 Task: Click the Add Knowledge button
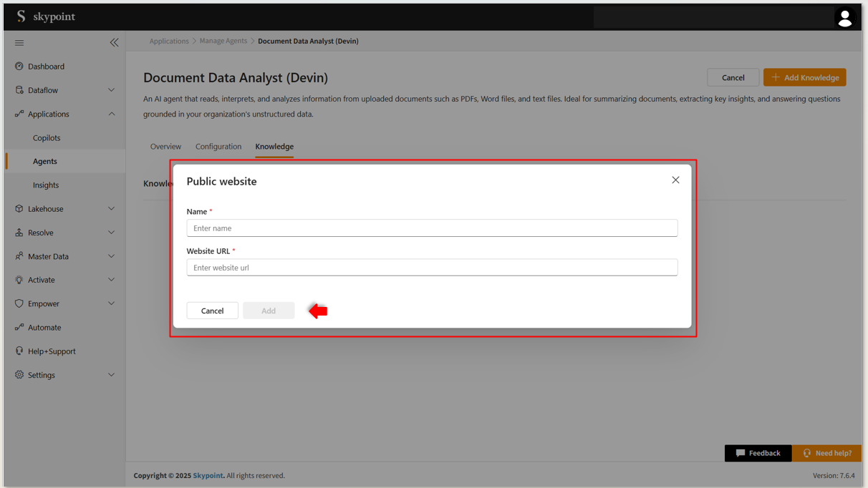point(804,77)
